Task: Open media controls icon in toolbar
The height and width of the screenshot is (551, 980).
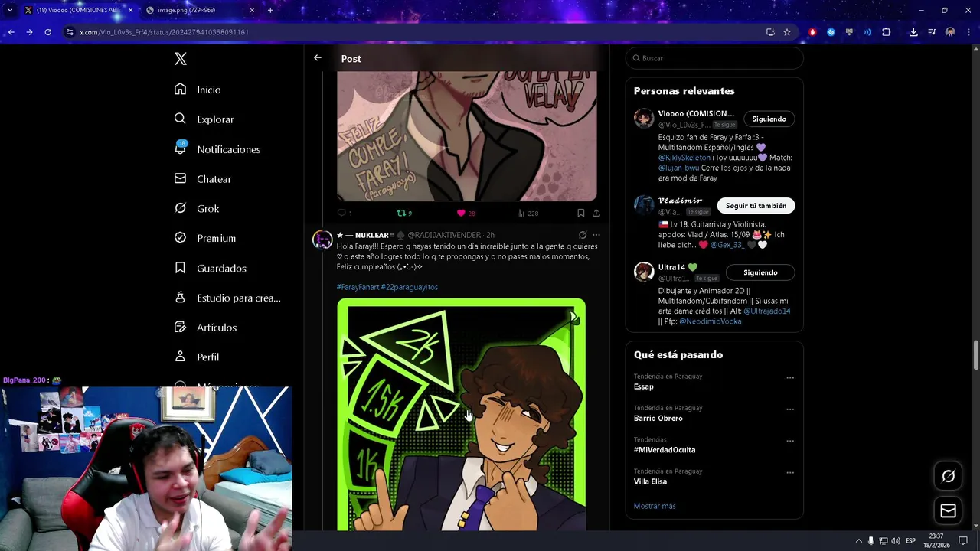Action: click(932, 32)
